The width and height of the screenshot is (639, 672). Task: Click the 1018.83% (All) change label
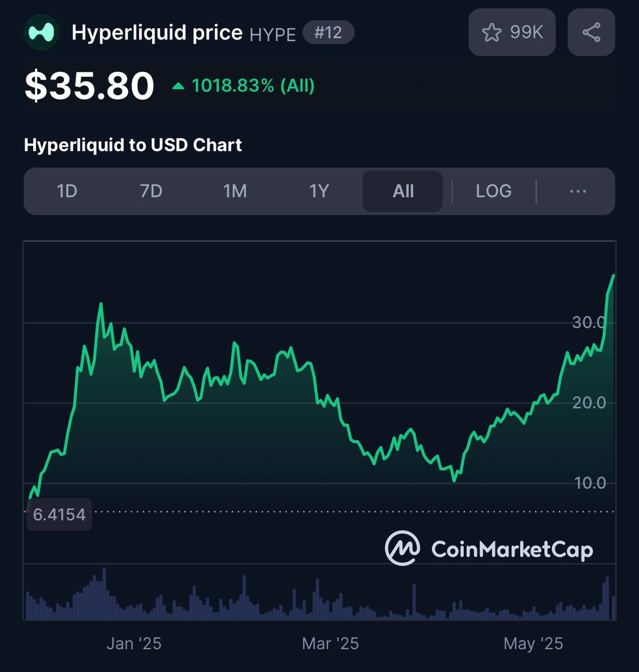tap(253, 86)
